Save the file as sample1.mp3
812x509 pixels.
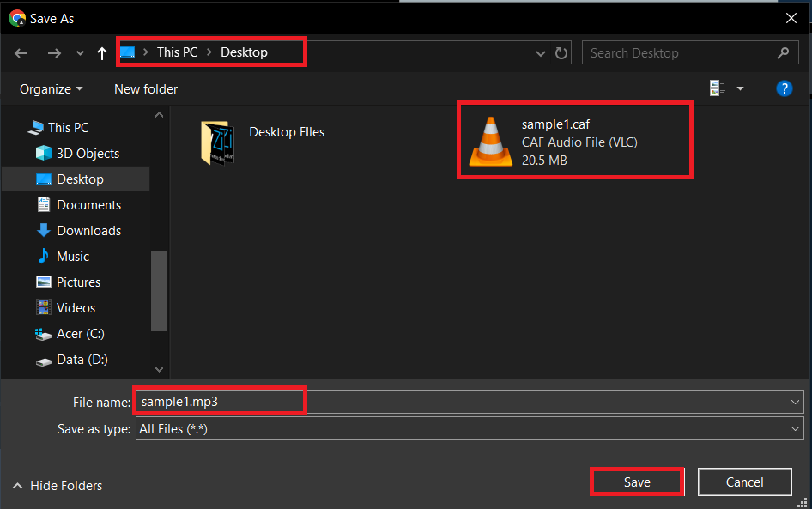pyautogui.click(x=637, y=482)
